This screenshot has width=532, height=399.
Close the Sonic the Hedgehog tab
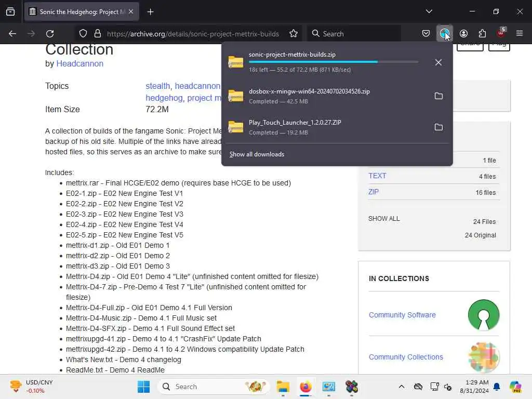(131, 11)
